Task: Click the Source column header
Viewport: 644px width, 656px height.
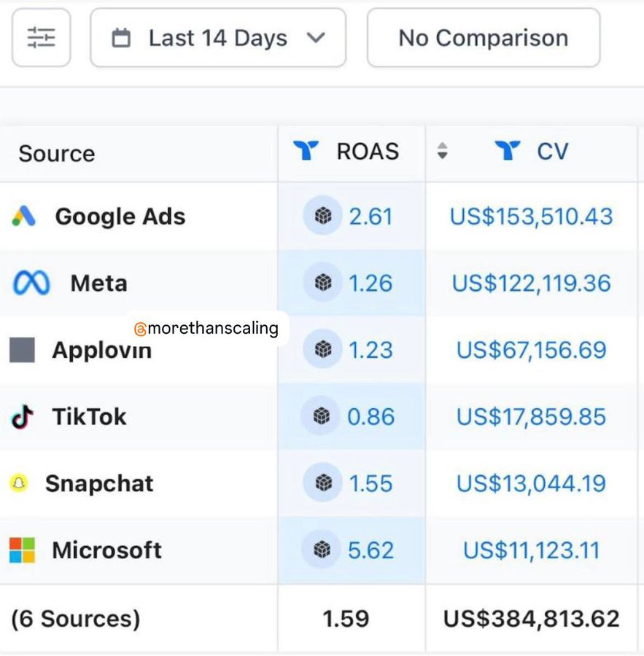Action: 57,154
